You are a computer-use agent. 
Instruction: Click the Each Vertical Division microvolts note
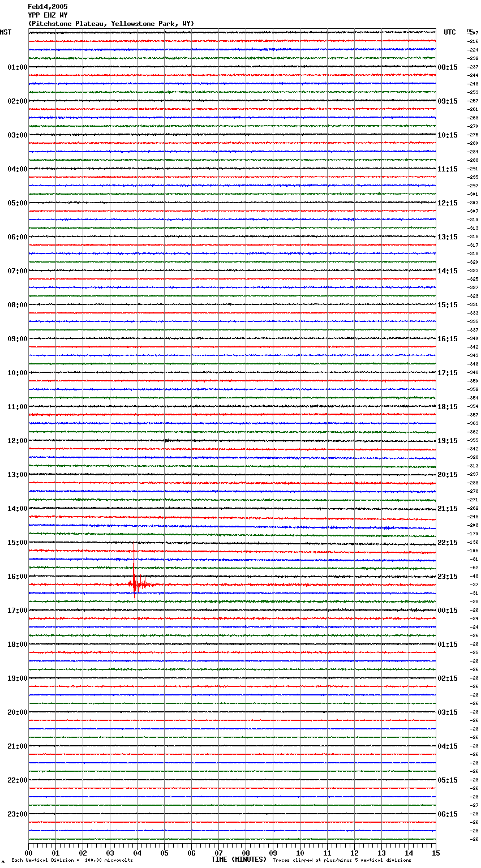(x=72, y=861)
